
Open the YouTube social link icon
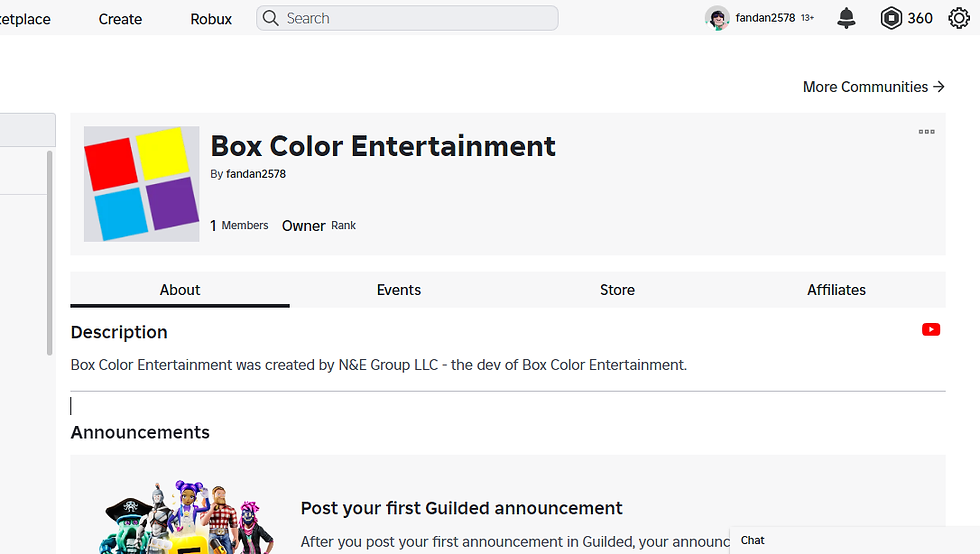click(x=931, y=330)
